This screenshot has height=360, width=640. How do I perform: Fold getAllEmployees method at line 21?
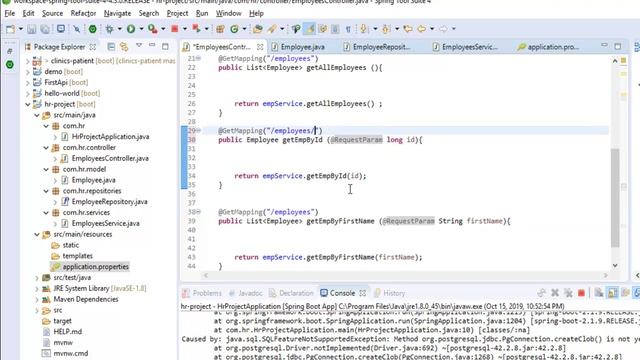pos(198,58)
